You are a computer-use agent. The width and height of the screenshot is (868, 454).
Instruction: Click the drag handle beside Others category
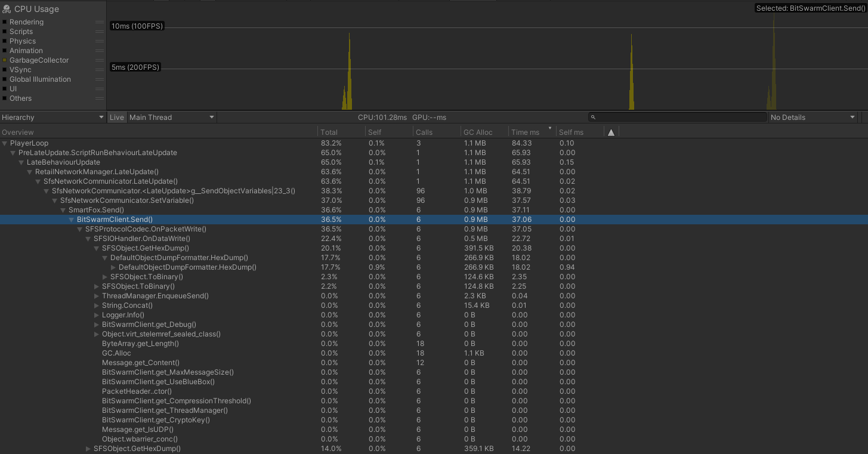click(100, 98)
